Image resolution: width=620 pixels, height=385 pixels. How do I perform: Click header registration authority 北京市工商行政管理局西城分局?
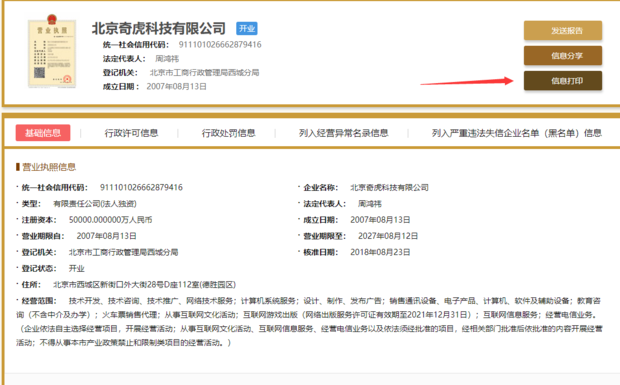tap(204, 73)
